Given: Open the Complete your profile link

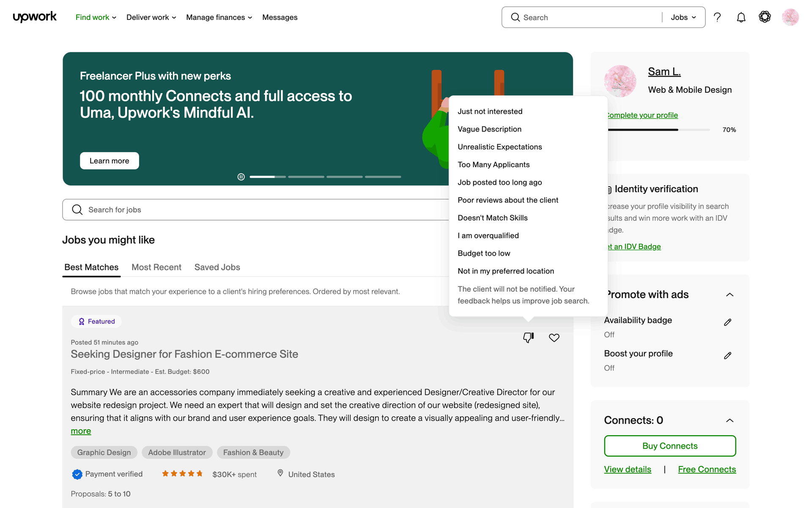Looking at the screenshot, I should [x=643, y=115].
